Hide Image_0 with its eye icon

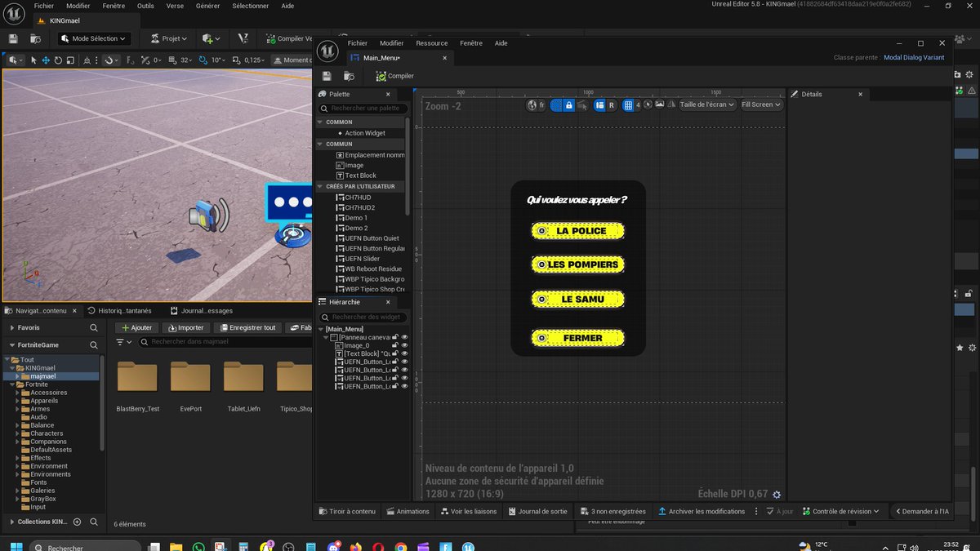tap(404, 345)
